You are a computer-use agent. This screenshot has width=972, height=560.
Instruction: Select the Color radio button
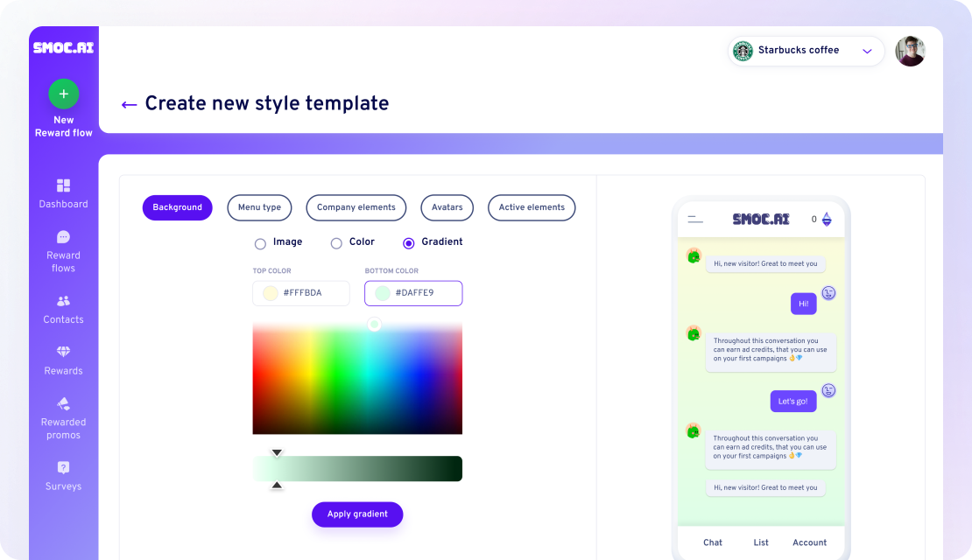coord(336,243)
